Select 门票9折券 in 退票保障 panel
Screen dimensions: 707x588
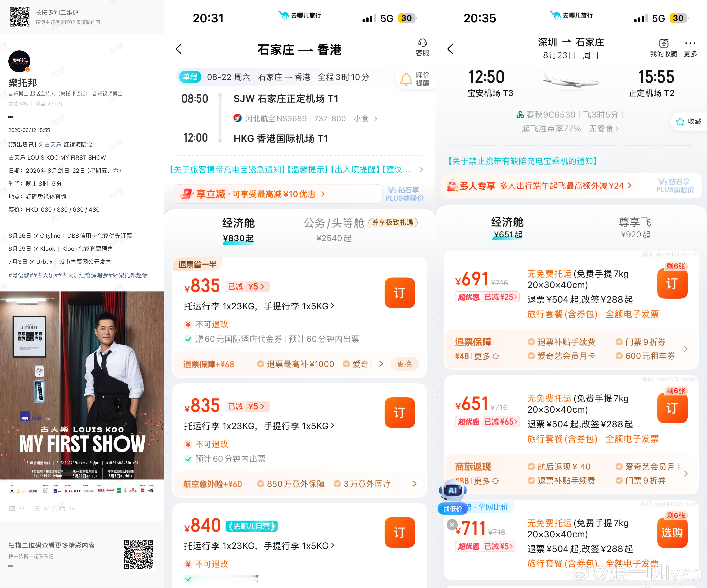click(641, 342)
